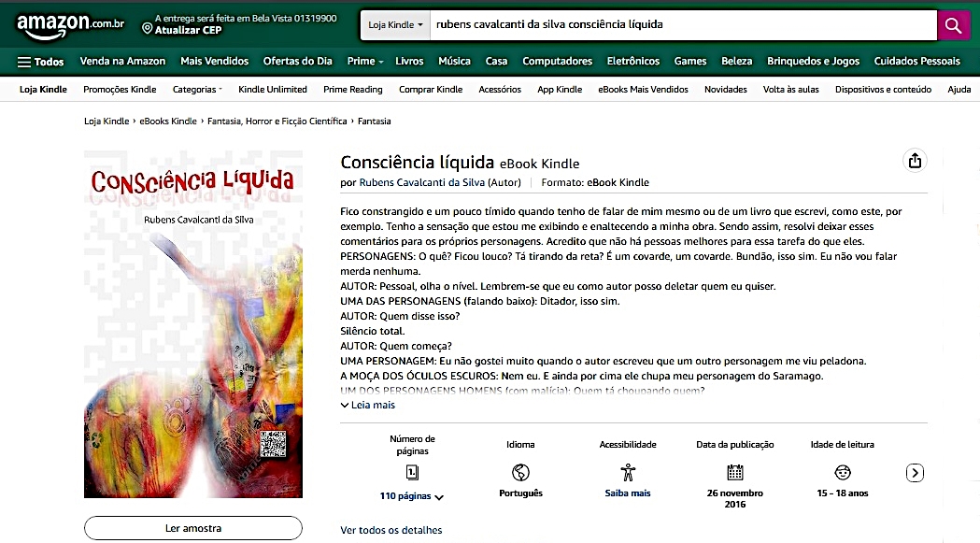Click the share icon beside the title

click(x=915, y=161)
